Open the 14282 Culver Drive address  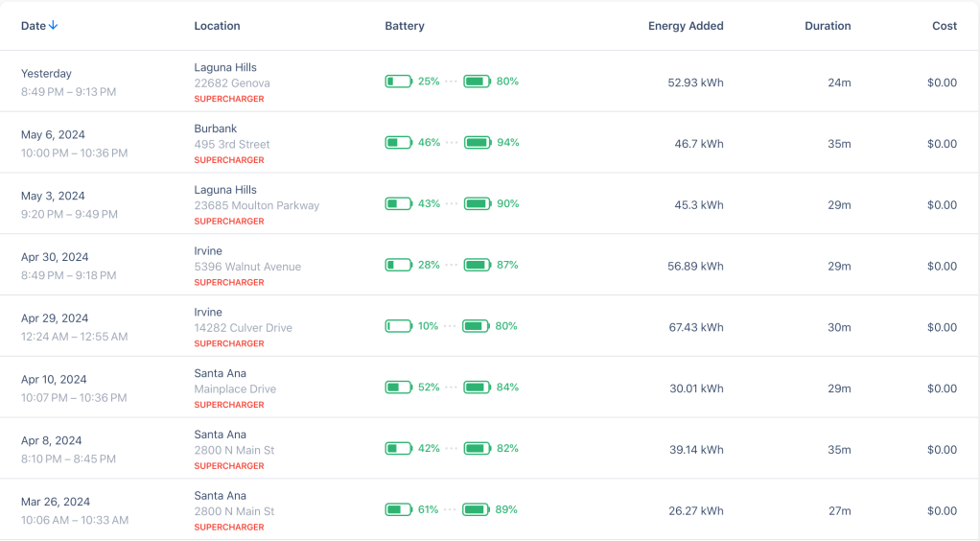[243, 328]
